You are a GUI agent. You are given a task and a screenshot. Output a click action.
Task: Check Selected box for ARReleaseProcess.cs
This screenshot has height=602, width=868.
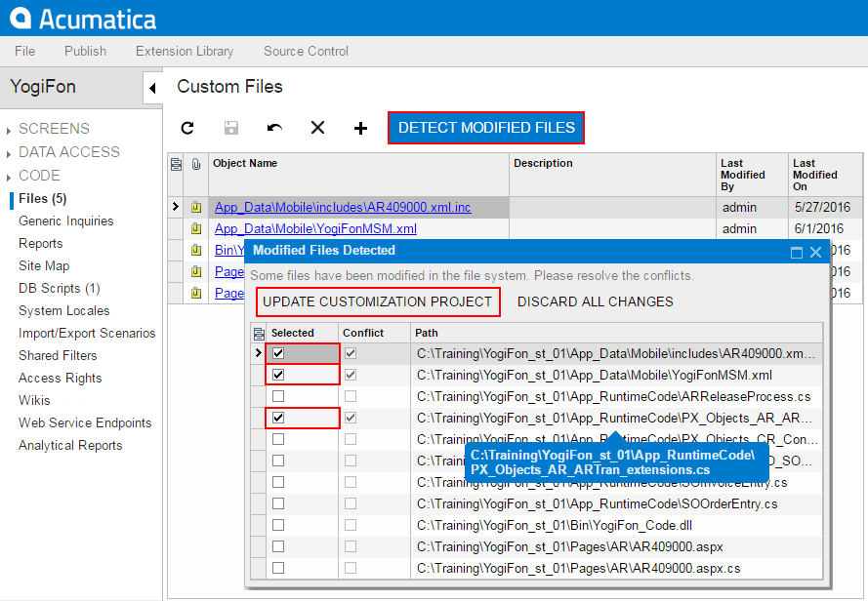278,396
